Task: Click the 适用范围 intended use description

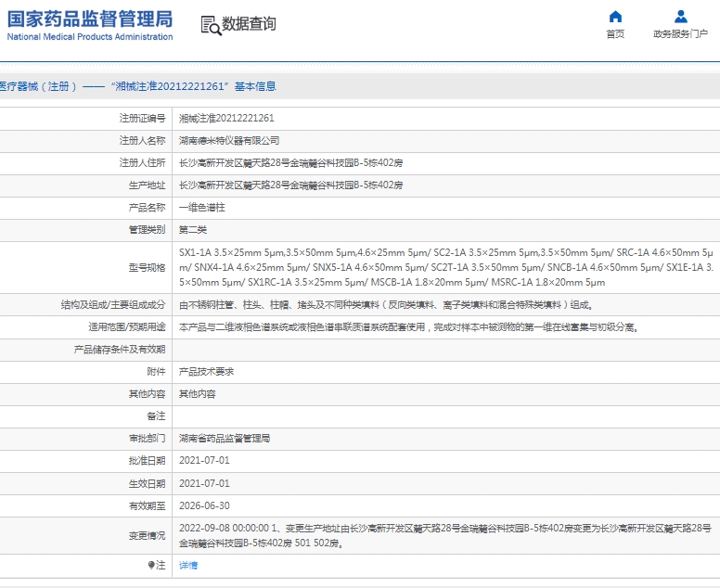Action: [408, 327]
